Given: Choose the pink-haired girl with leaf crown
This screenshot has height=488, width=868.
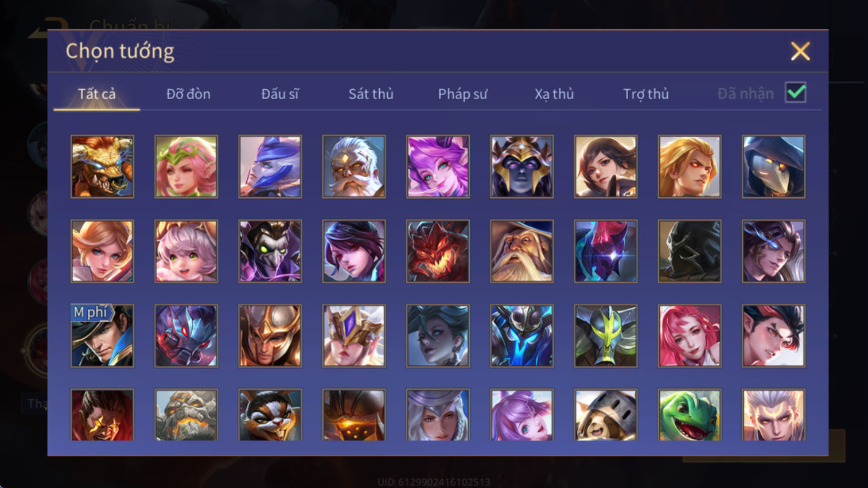Looking at the screenshot, I should (186, 167).
